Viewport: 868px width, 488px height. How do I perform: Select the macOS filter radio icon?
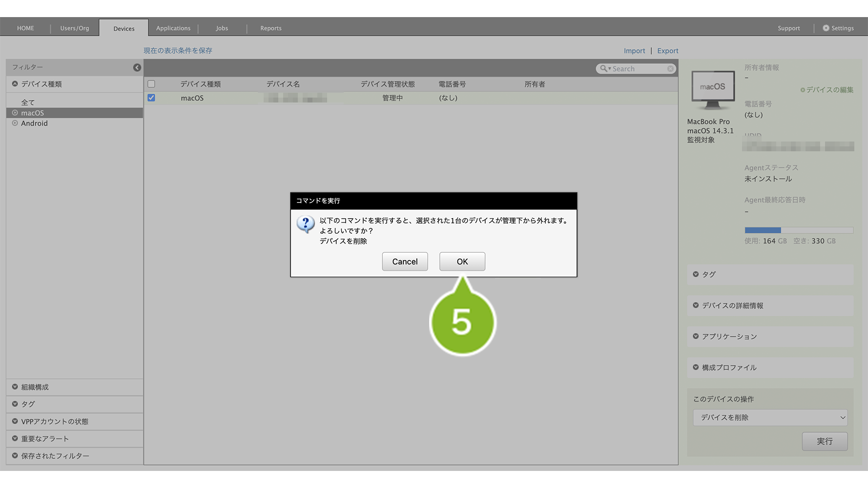click(x=15, y=113)
